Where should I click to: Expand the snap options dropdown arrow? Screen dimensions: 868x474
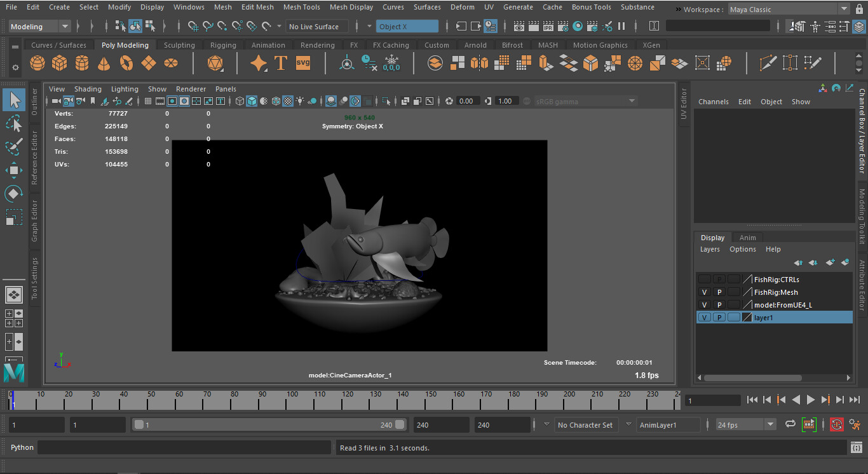[x=279, y=26]
